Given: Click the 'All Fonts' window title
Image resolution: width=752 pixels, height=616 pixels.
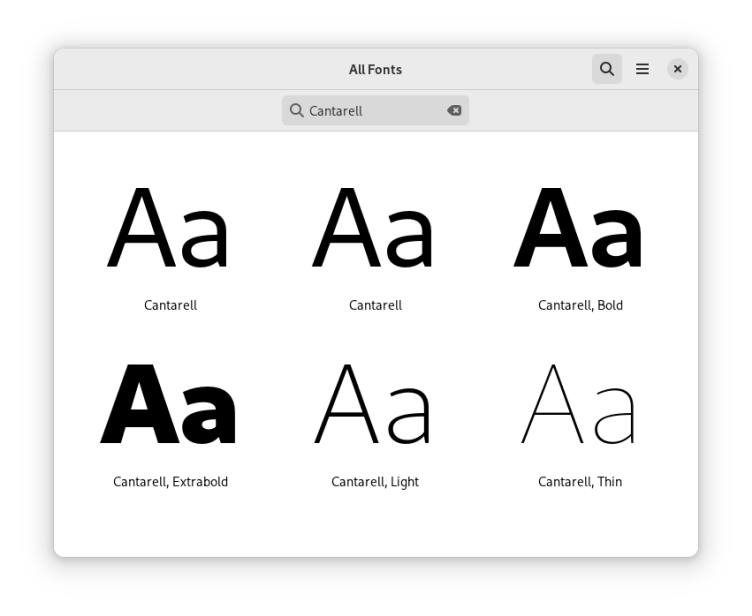Looking at the screenshot, I should [375, 69].
